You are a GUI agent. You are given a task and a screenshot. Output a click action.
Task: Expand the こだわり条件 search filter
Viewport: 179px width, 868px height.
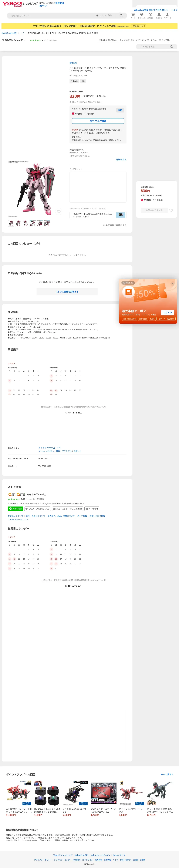pos(104,16)
